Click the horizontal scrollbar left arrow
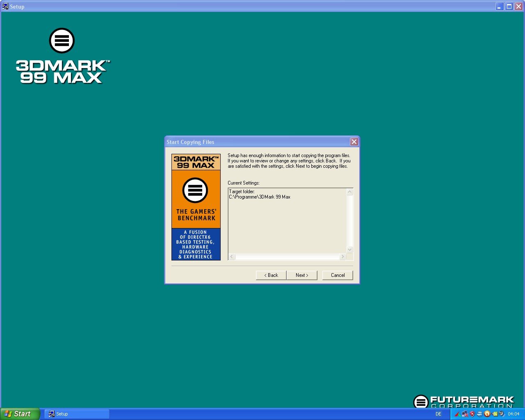Screen dimensions: 525x420 pyautogui.click(x=232, y=257)
